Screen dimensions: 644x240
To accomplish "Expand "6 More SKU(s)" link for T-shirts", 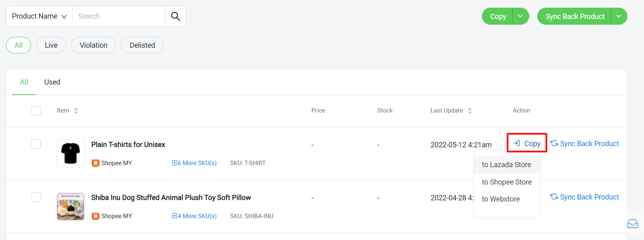I will point(194,163).
